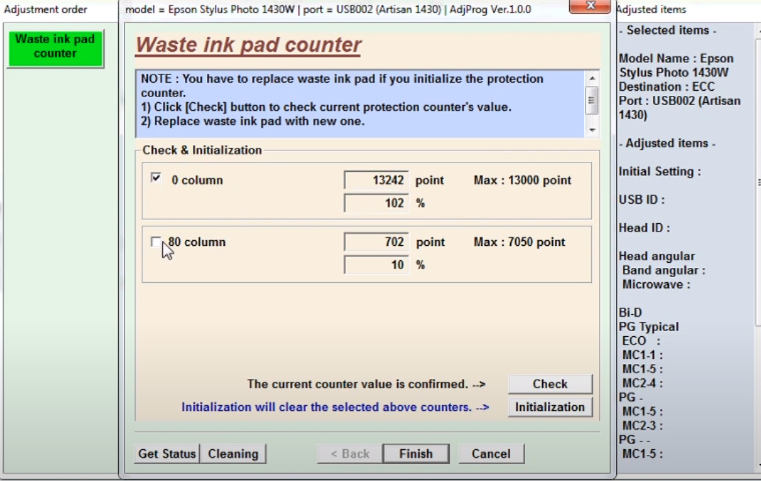Click the 'Max : 7050 point' text
This screenshot has height=481, width=761.
coord(519,242)
